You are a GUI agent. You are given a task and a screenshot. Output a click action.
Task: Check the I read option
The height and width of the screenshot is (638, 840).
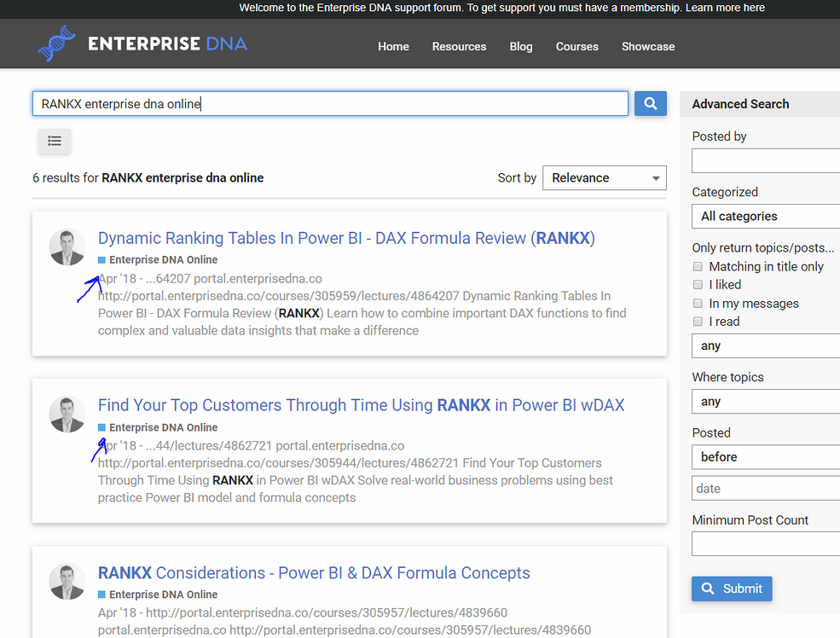coord(698,322)
